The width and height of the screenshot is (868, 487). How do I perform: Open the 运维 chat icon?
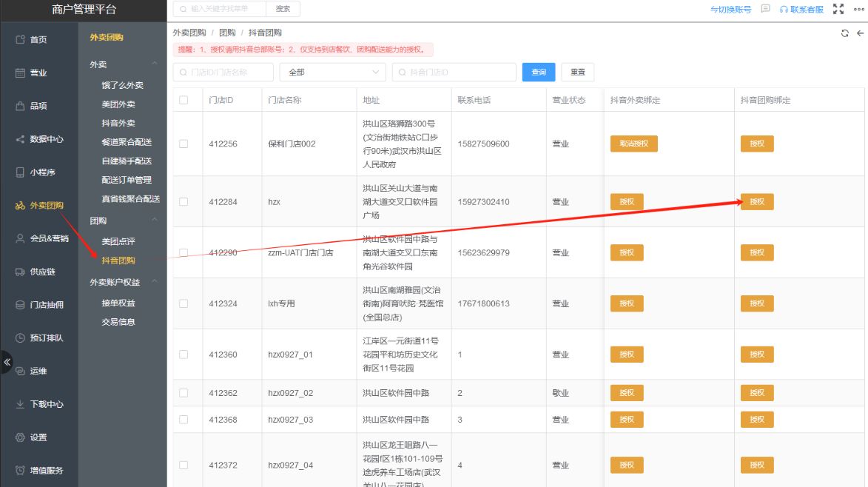[x=21, y=372]
